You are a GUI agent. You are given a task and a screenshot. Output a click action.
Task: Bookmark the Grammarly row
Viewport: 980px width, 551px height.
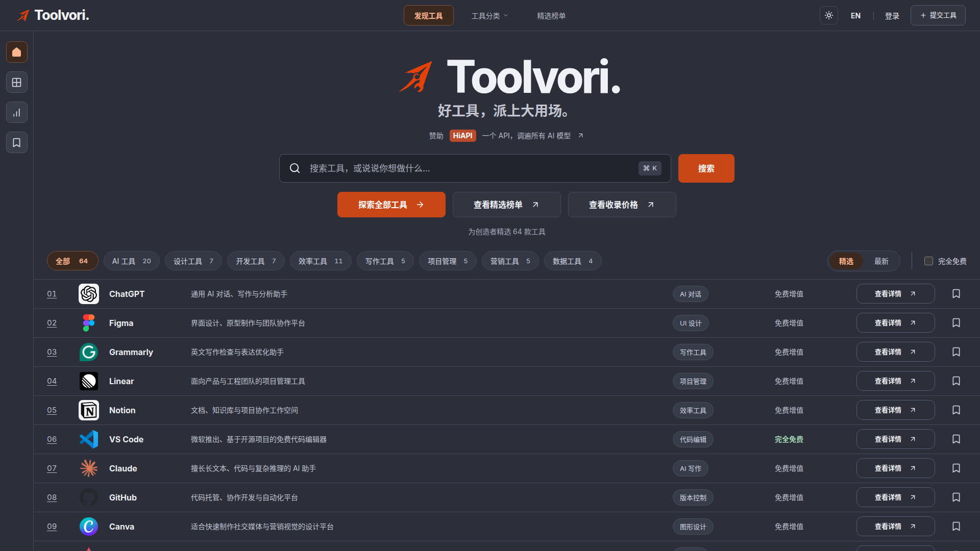point(957,352)
